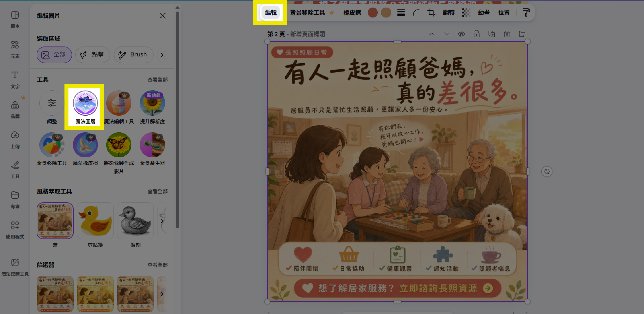Screen dimensions: 644x314
Task: Open the 範本 templates sidebar panel
Action: [x=15, y=19]
